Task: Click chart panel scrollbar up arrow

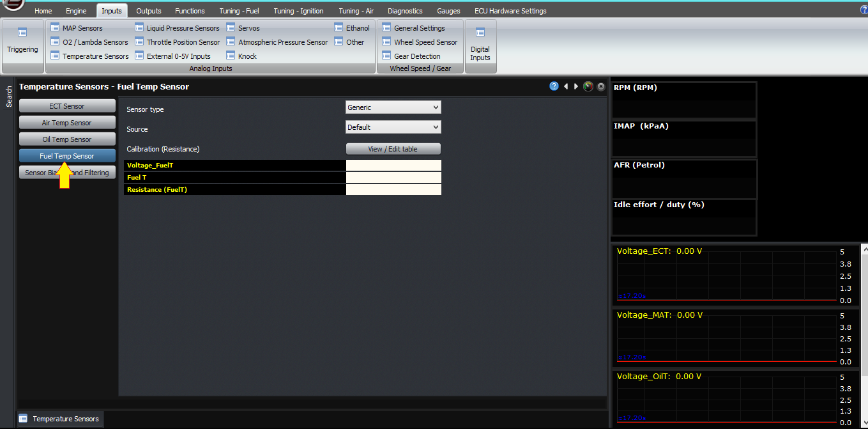Action: pyautogui.click(x=864, y=248)
